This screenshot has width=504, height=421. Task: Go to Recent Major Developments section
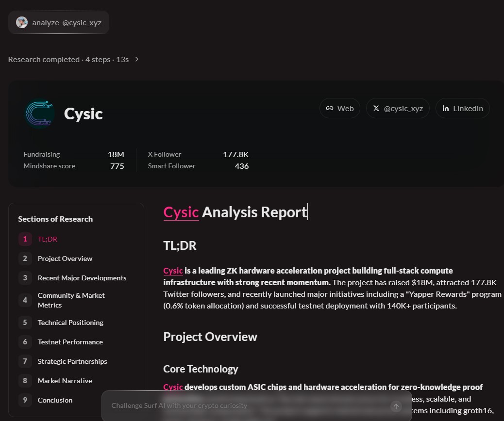click(x=82, y=278)
